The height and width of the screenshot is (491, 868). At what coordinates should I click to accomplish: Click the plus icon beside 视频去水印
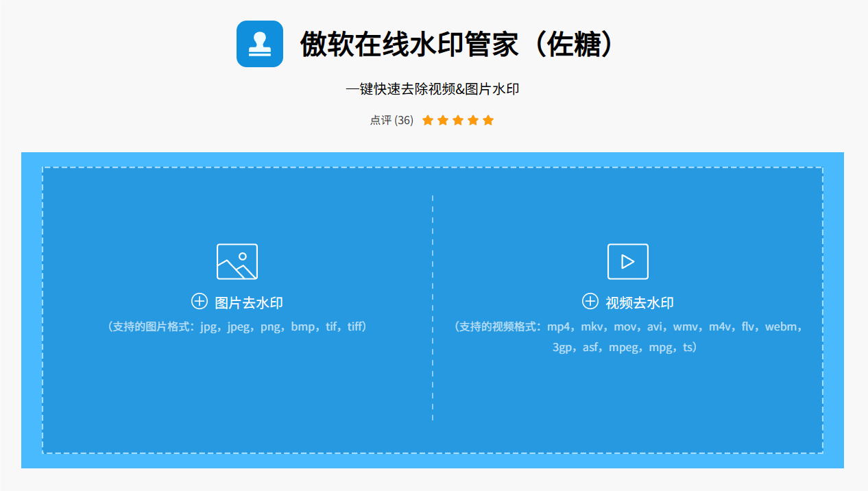click(590, 302)
